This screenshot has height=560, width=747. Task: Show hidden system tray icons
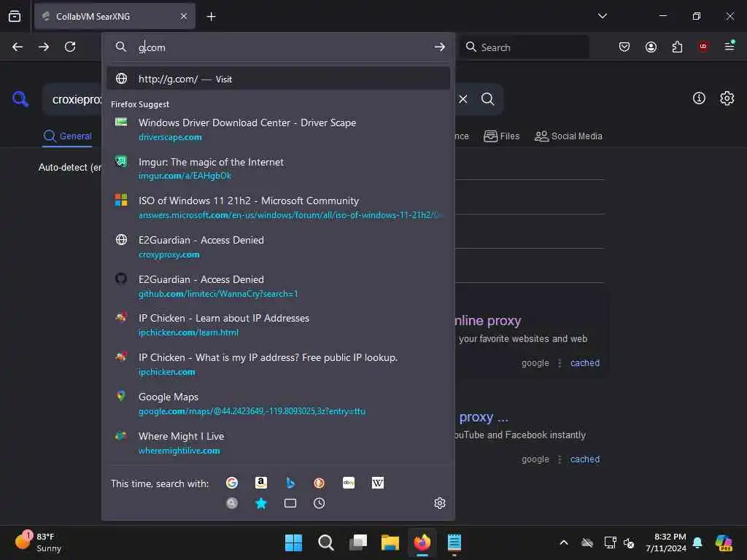tap(564, 542)
